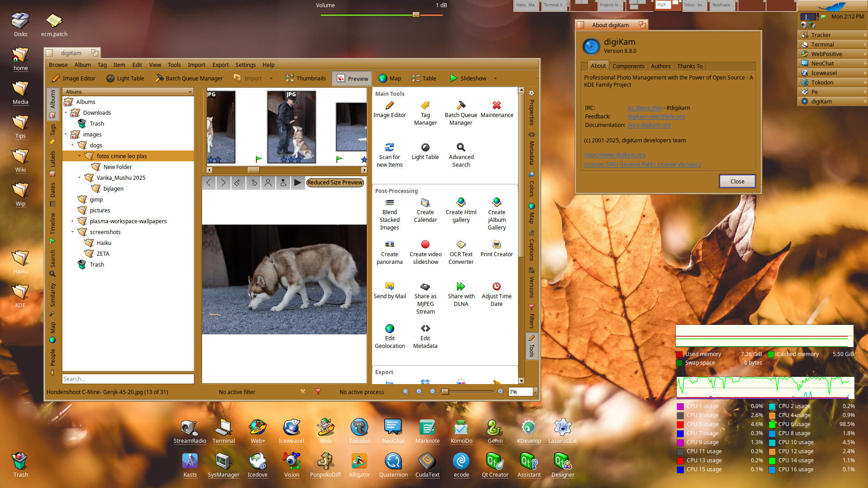Rotate image left in preview toolbar

[238, 183]
